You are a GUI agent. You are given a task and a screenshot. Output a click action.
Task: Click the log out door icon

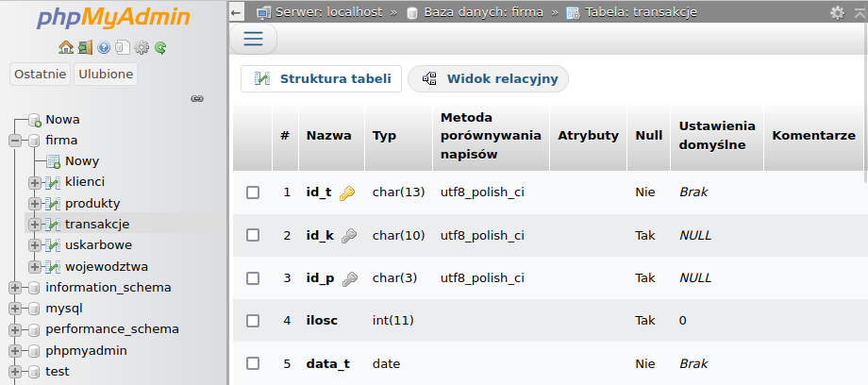pos(85,47)
